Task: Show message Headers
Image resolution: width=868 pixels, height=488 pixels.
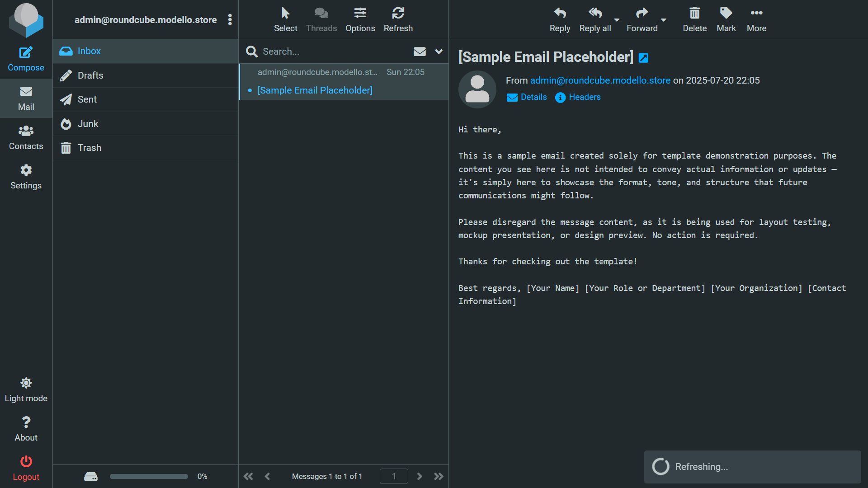Action: coord(578,97)
